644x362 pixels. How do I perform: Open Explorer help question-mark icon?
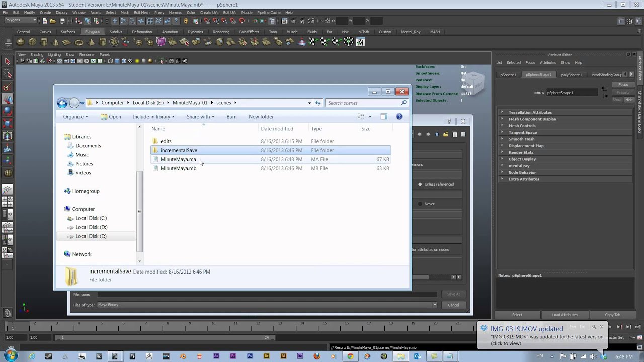399,116
